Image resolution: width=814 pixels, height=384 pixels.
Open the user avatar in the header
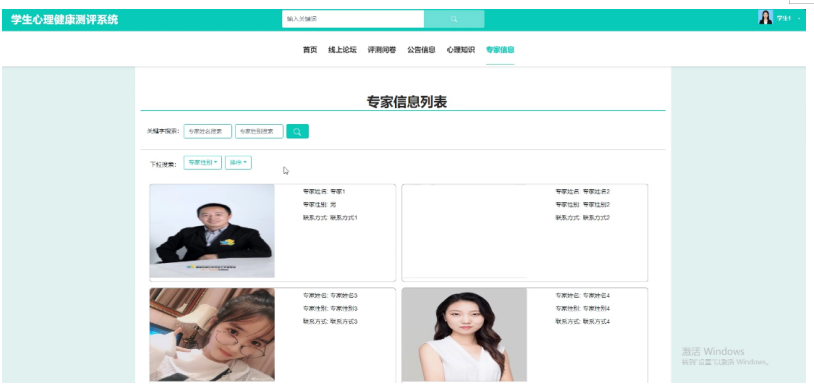765,18
